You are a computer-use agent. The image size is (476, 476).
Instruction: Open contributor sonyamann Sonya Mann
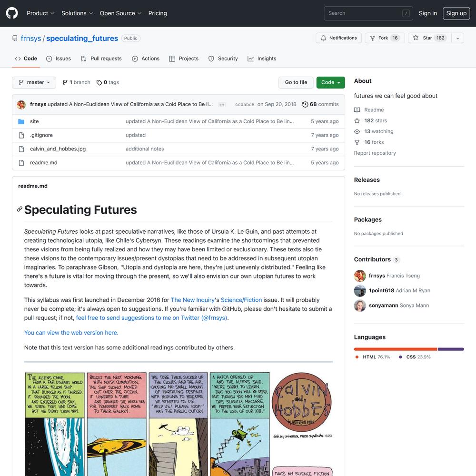click(391, 306)
